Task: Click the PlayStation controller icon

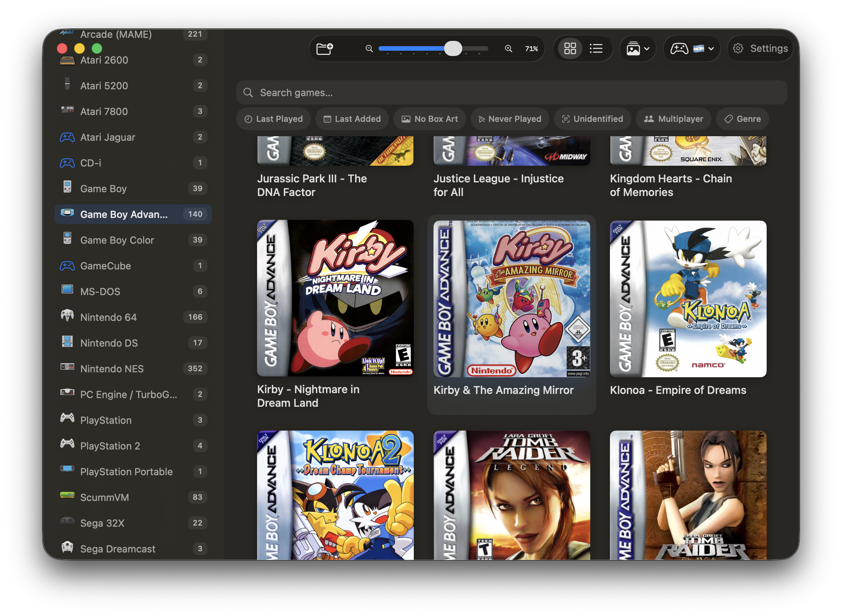Action: pyautogui.click(x=67, y=418)
